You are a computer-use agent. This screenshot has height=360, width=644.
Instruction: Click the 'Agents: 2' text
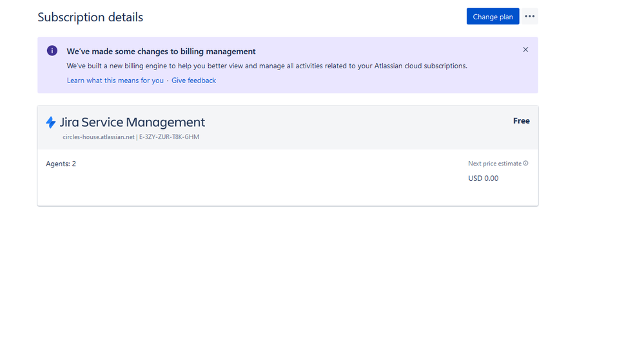pyautogui.click(x=61, y=164)
